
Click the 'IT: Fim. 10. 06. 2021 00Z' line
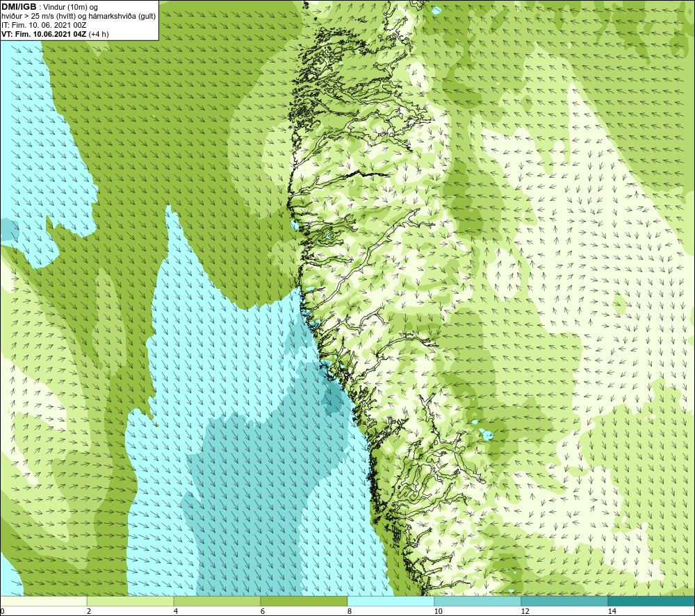[44, 25]
